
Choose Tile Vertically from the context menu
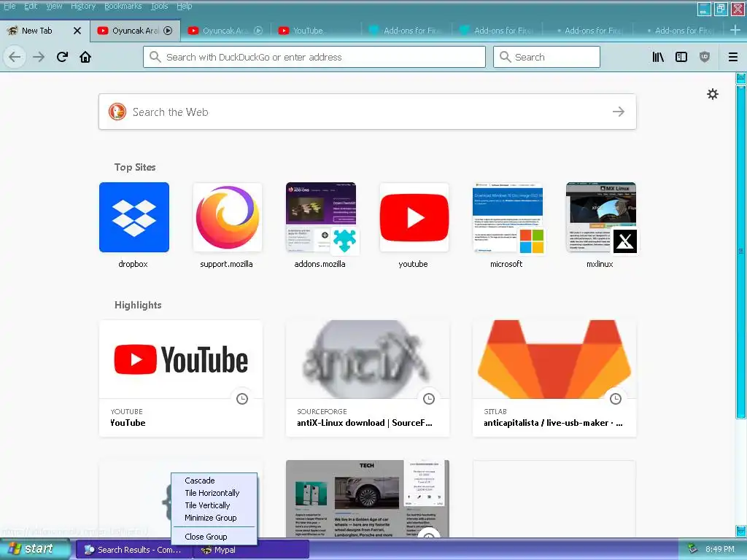click(214, 505)
